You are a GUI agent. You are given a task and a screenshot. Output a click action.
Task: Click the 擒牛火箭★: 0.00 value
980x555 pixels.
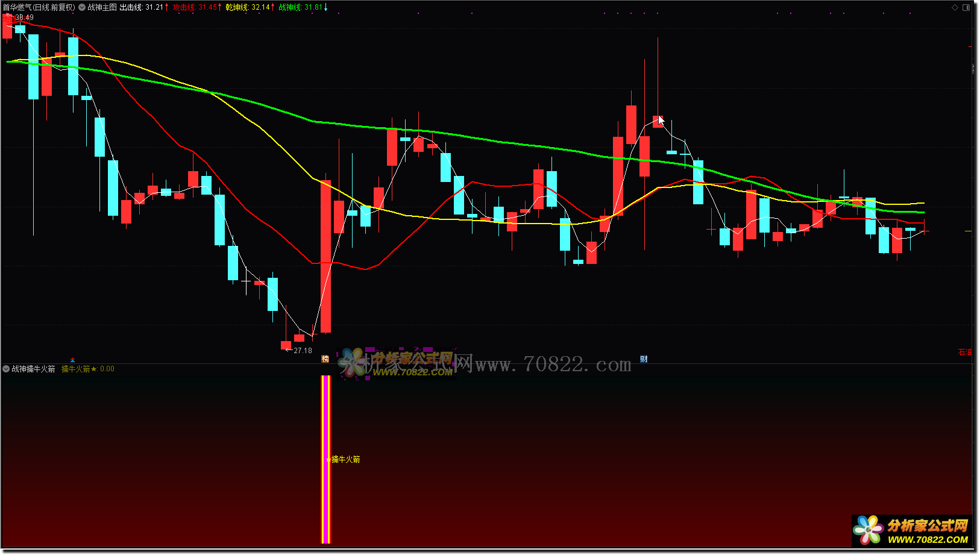click(x=88, y=369)
